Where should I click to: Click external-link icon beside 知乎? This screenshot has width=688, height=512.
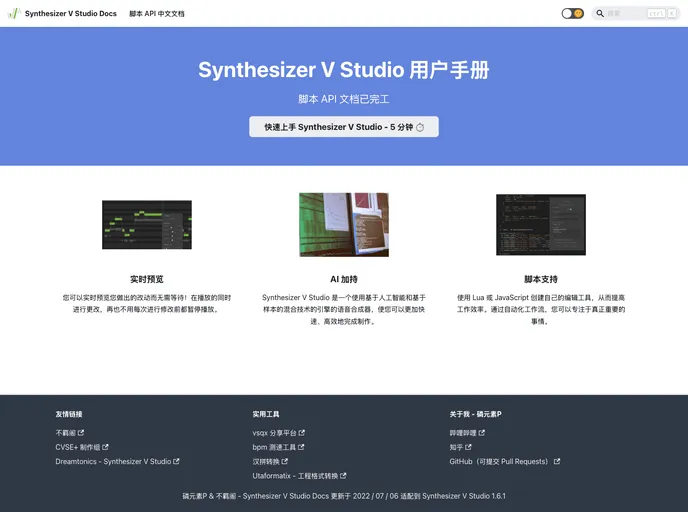(x=469, y=447)
